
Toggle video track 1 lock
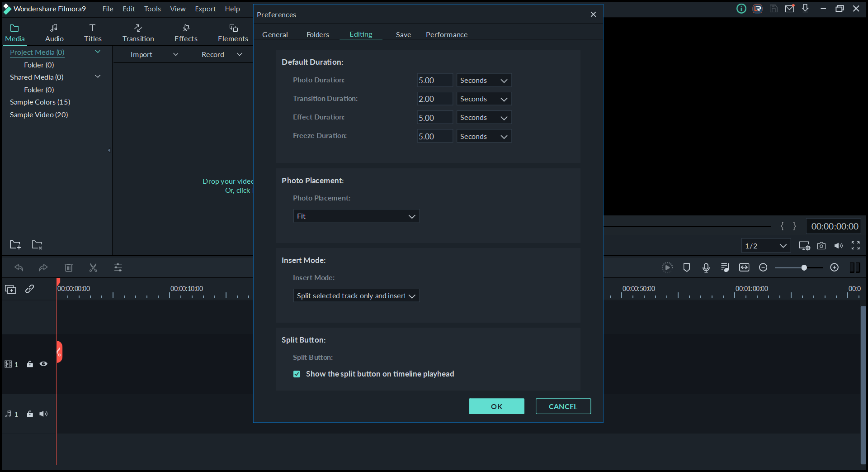point(30,364)
